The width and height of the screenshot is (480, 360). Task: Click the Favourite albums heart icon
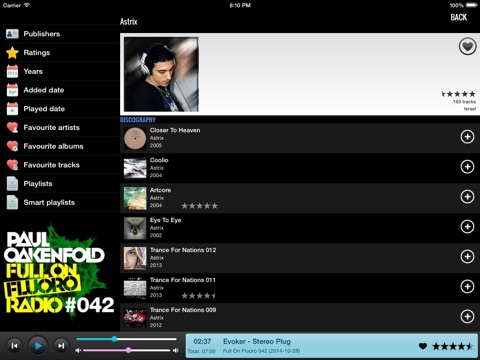12,146
